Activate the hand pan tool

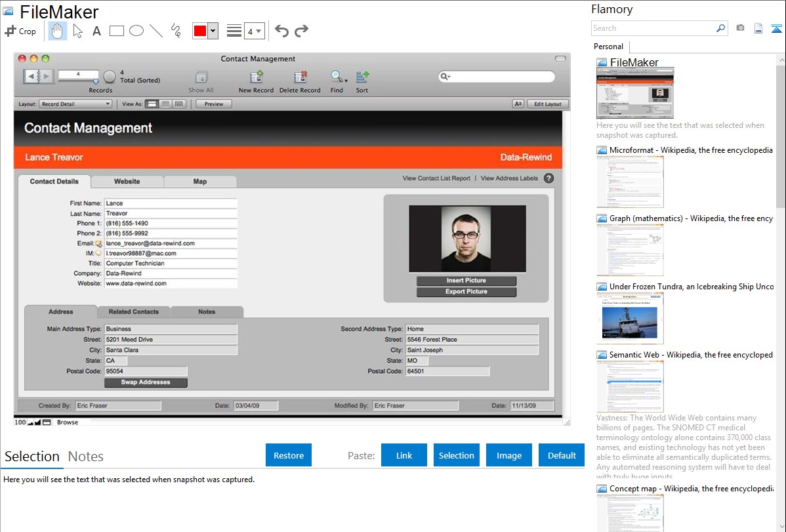click(58, 31)
